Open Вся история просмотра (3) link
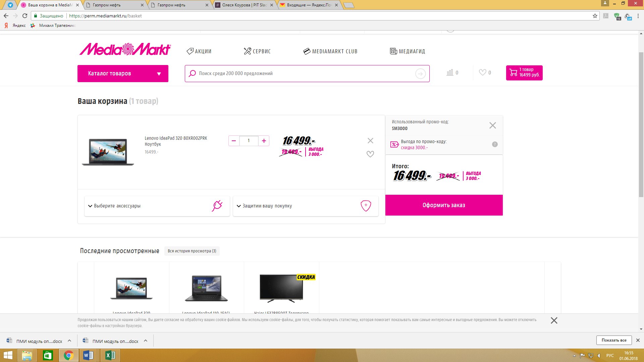 (192, 251)
